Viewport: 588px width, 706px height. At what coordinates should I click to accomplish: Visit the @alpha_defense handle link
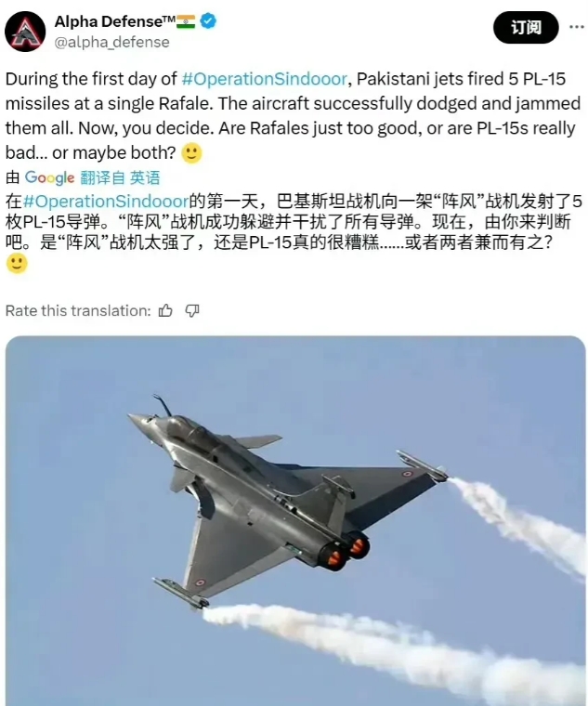coord(112,42)
